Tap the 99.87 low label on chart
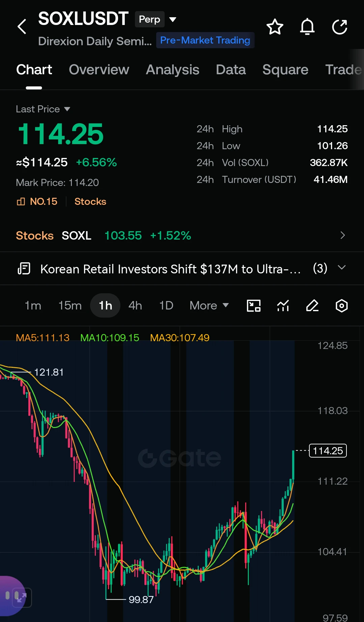The height and width of the screenshot is (622, 364). click(141, 600)
